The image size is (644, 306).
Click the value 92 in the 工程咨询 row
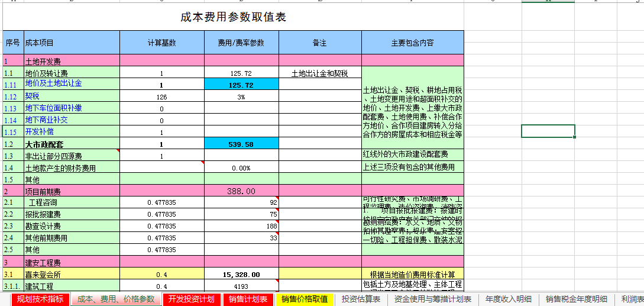pyautogui.click(x=241, y=203)
